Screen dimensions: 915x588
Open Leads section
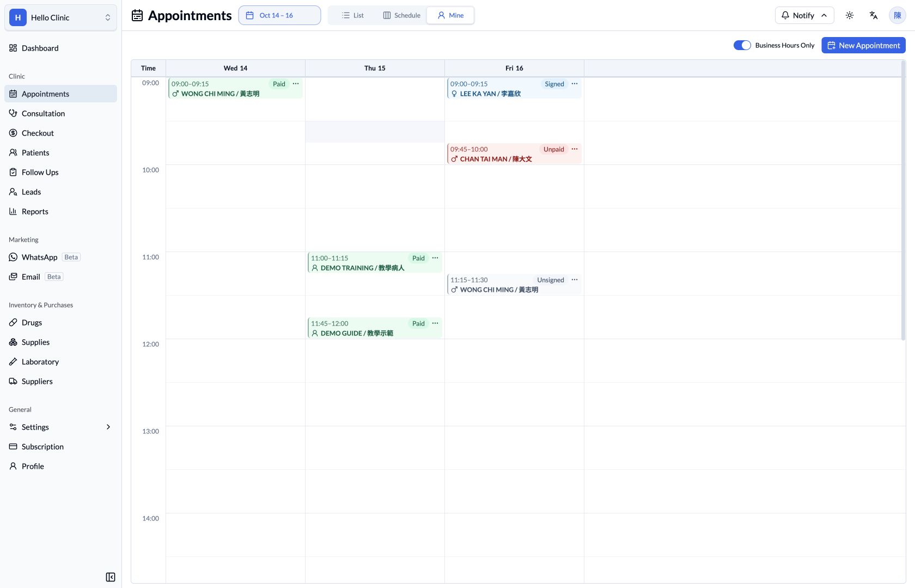click(60, 192)
